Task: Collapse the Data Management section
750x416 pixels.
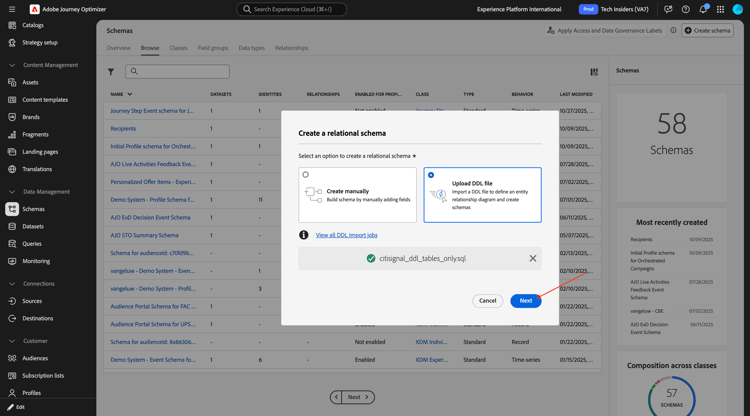Action: pyautogui.click(x=12, y=191)
